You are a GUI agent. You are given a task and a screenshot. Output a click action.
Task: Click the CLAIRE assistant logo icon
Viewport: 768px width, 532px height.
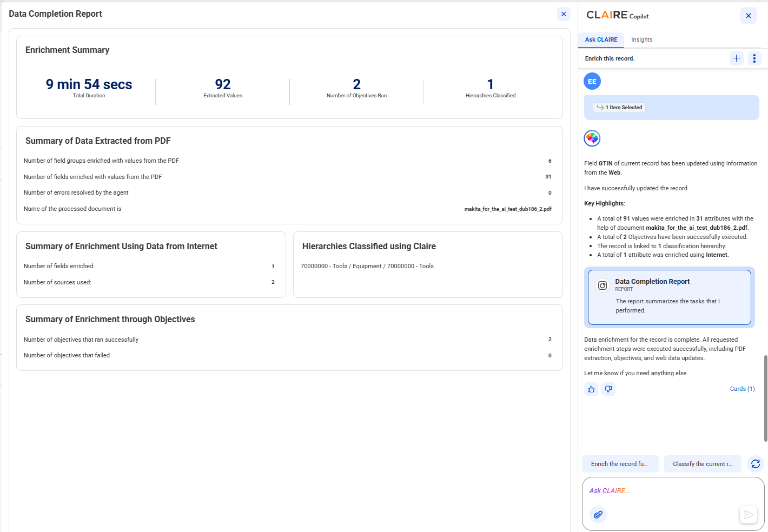pos(592,138)
